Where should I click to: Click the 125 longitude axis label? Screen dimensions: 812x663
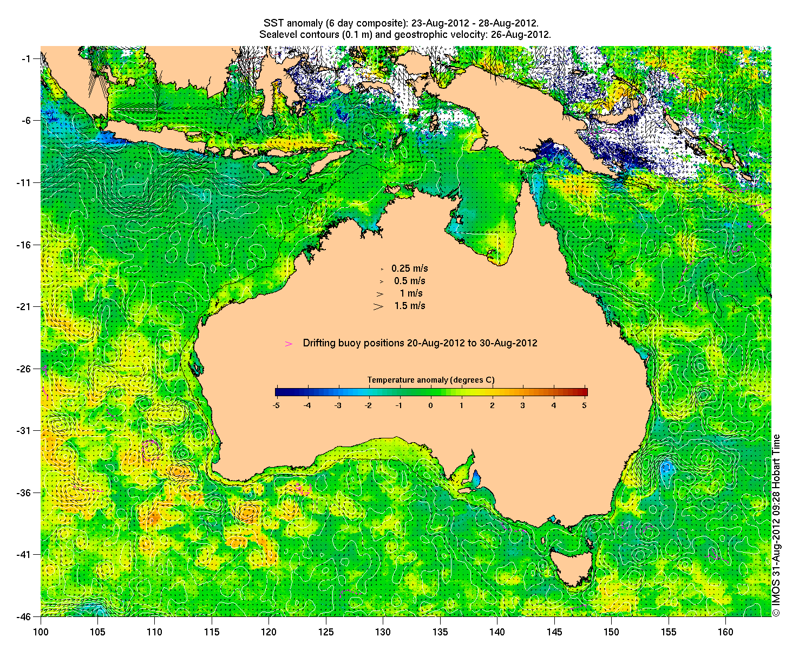[x=326, y=632]
